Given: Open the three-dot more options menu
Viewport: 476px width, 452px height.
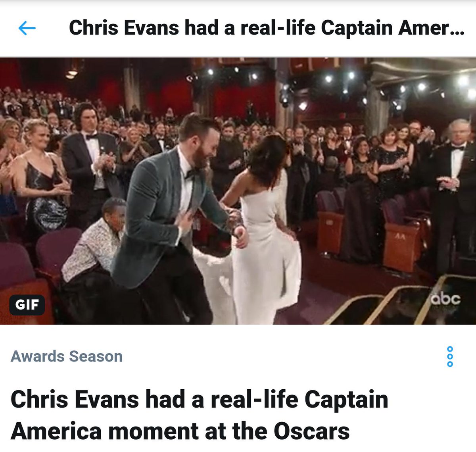Looking at the screenshot, I should (x=450, y=356).
